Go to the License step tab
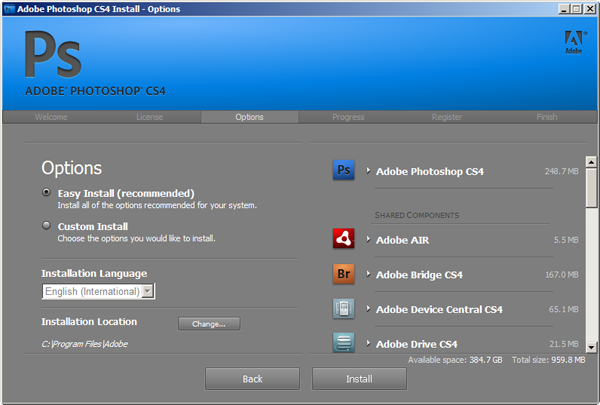Image resolution: width=600 pixels, height=405 pixels. [149, 117]
